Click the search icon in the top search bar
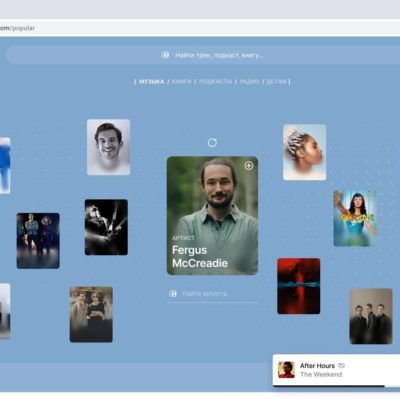 [x=165, y=55]
